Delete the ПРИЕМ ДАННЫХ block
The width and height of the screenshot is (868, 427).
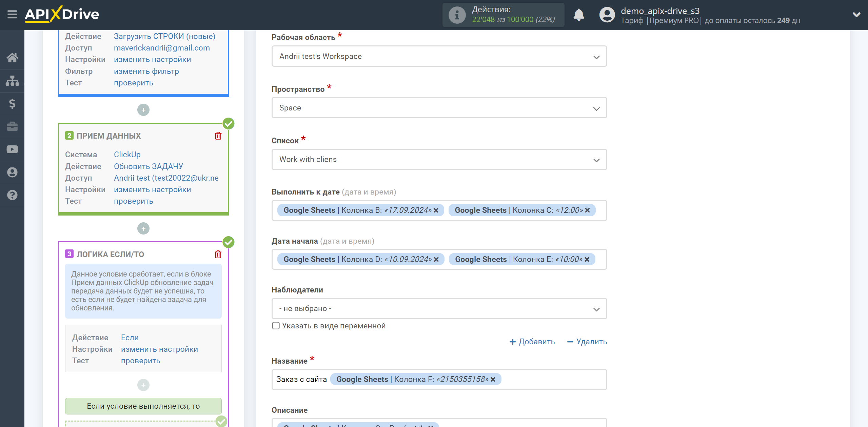pos(218,136)
